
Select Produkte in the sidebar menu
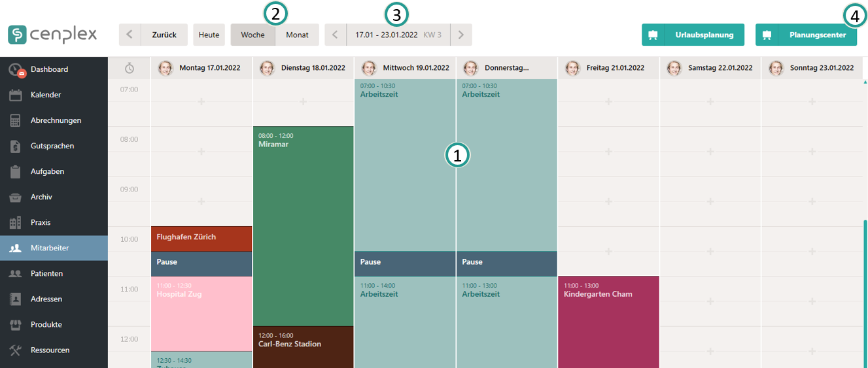pyautogui.click(x=46, y=325)
